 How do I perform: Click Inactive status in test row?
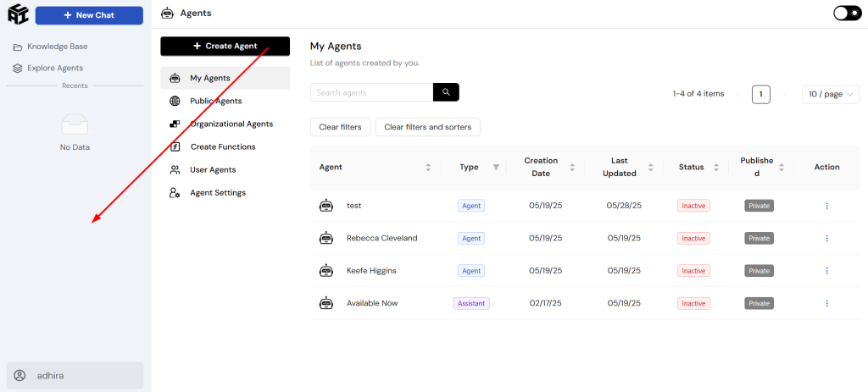[x=693, y=206]
